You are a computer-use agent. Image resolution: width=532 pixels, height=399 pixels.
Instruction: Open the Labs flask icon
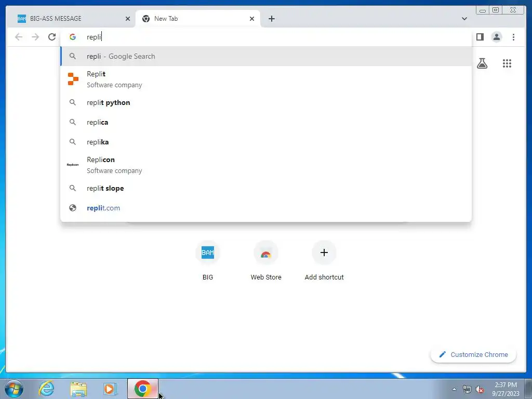coord(482,63)
